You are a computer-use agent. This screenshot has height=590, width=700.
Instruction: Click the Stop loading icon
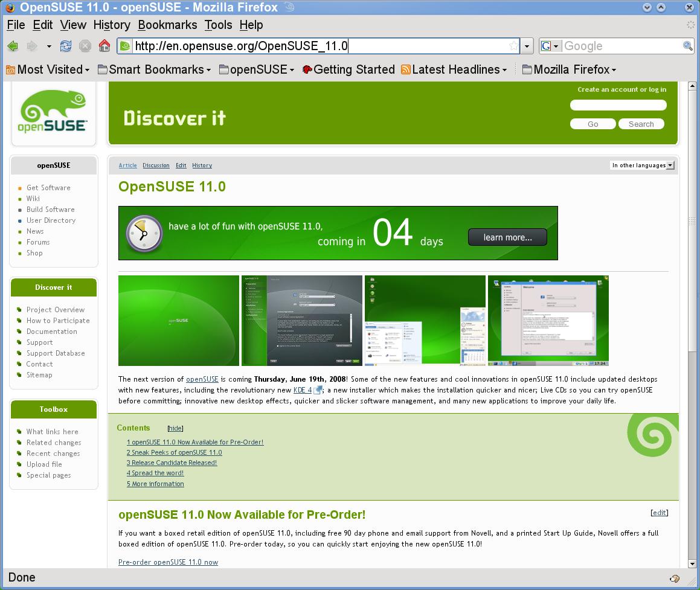[85, 46]
